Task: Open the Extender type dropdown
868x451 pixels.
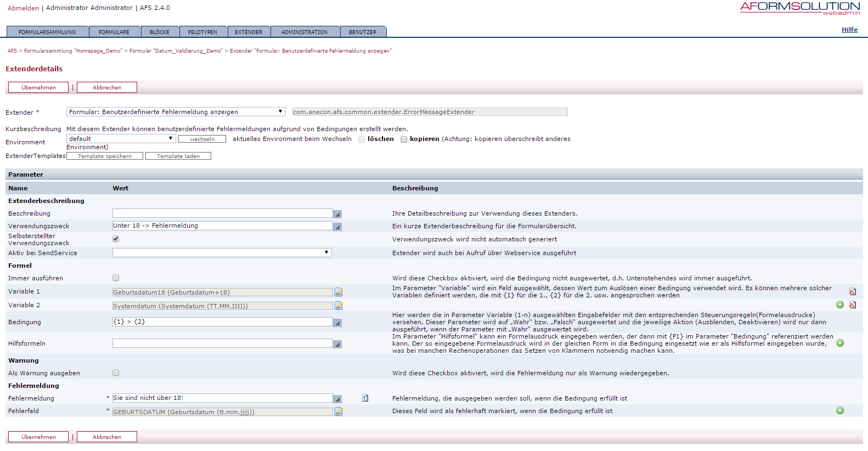Action: pyautogui.click(x=176, y=111)
